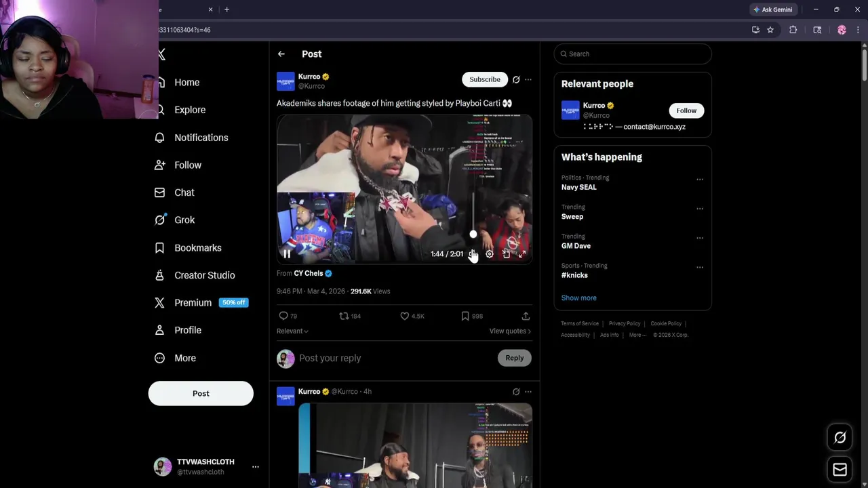Screen dimensions: 868x488
Task: Repost the tweet with 184 reposts
Action: (344, 316)
